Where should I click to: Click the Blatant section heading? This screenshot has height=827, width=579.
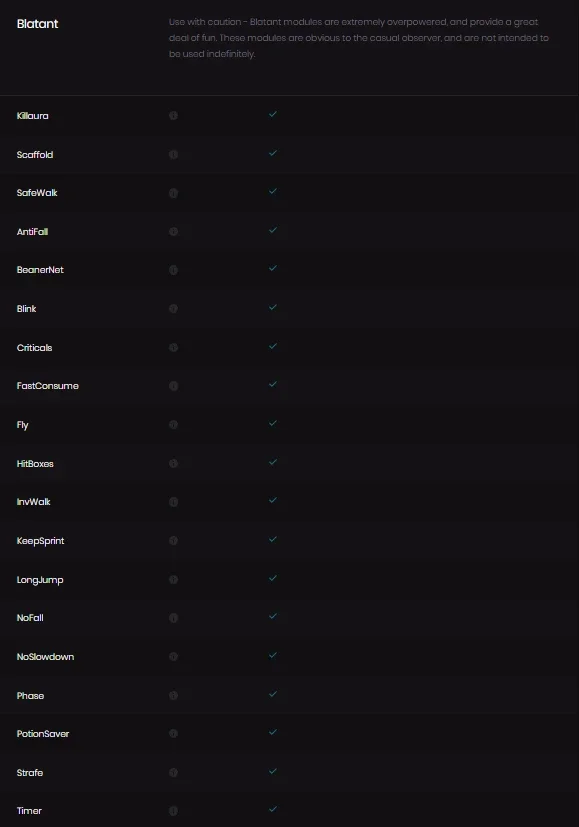37,24
